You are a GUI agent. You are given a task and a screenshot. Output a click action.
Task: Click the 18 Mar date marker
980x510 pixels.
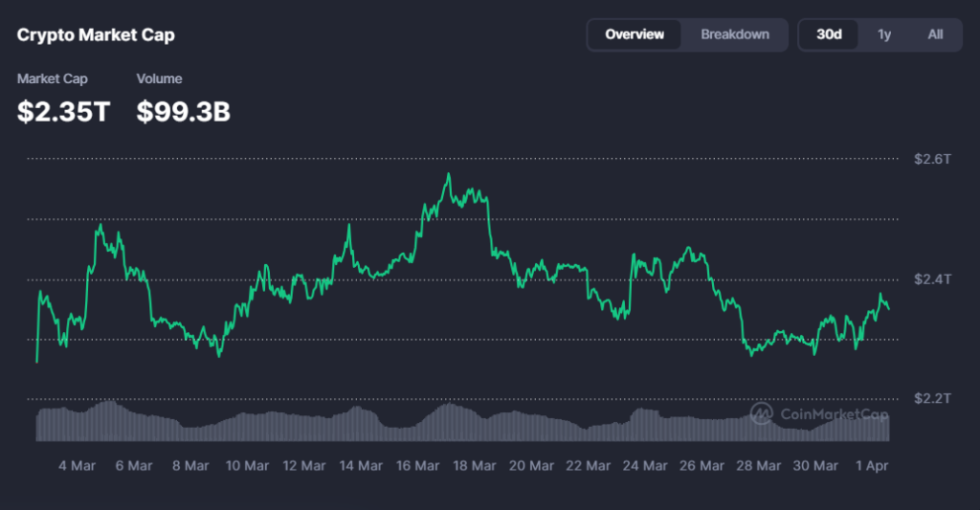pos(474,466)
